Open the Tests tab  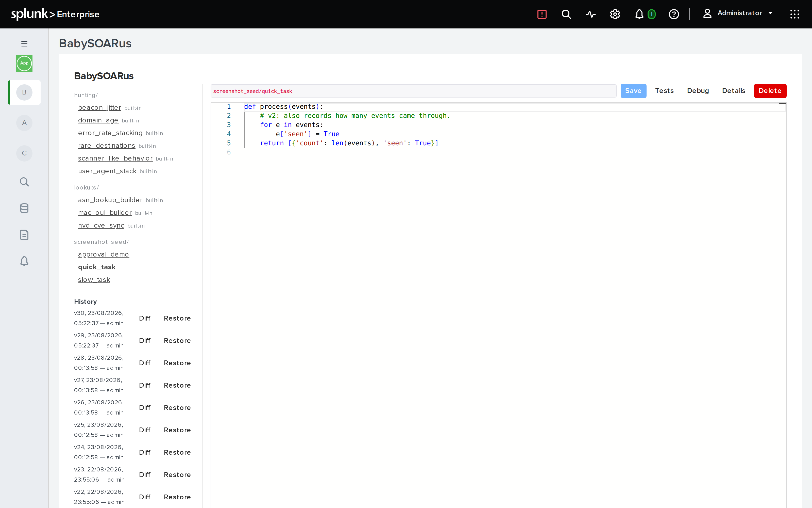pyautogui.click(x=664, y=91)
